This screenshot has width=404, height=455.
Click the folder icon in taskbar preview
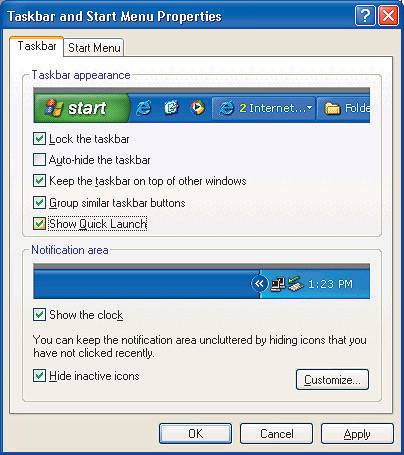[x=332, y=108]
